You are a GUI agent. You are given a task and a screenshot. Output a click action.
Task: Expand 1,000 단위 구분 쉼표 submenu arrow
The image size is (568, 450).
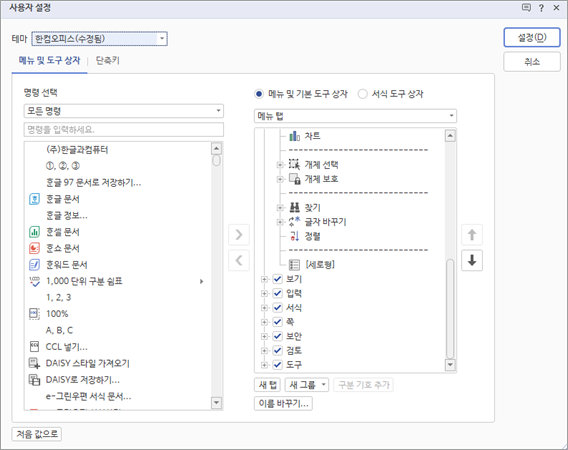pyautogui.click(x=201, y=281)
